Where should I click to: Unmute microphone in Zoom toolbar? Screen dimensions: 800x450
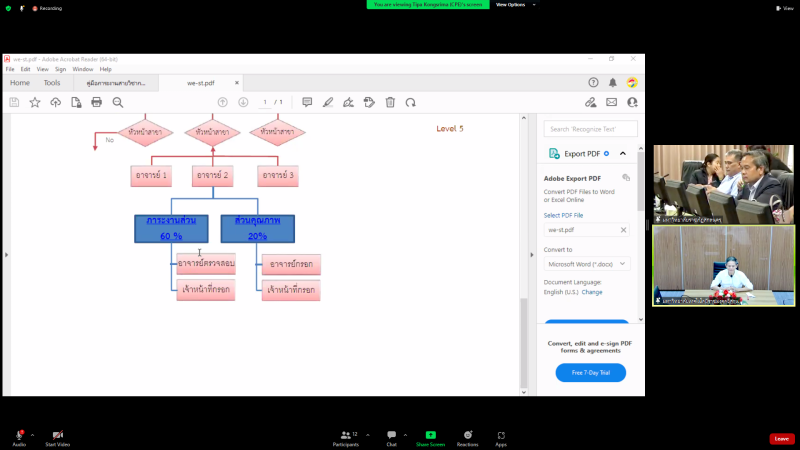coord(19,436)
